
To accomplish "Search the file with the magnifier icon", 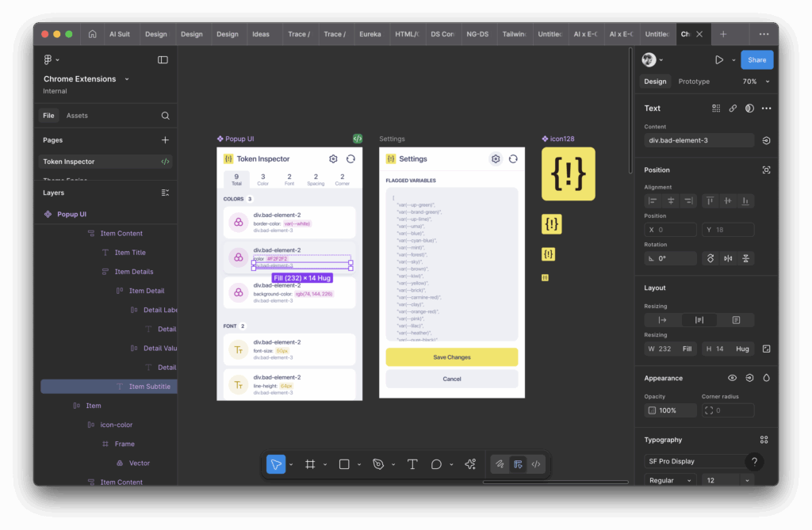I will pos(165,116).
